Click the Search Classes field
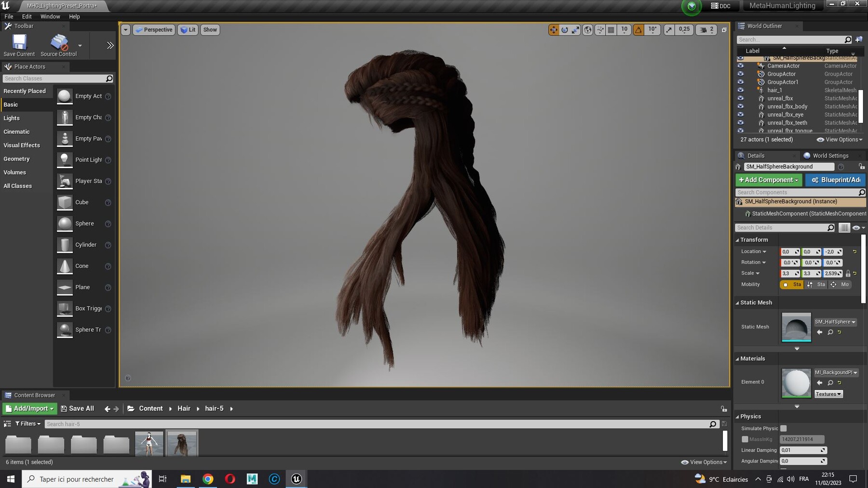 coord(58,79)
